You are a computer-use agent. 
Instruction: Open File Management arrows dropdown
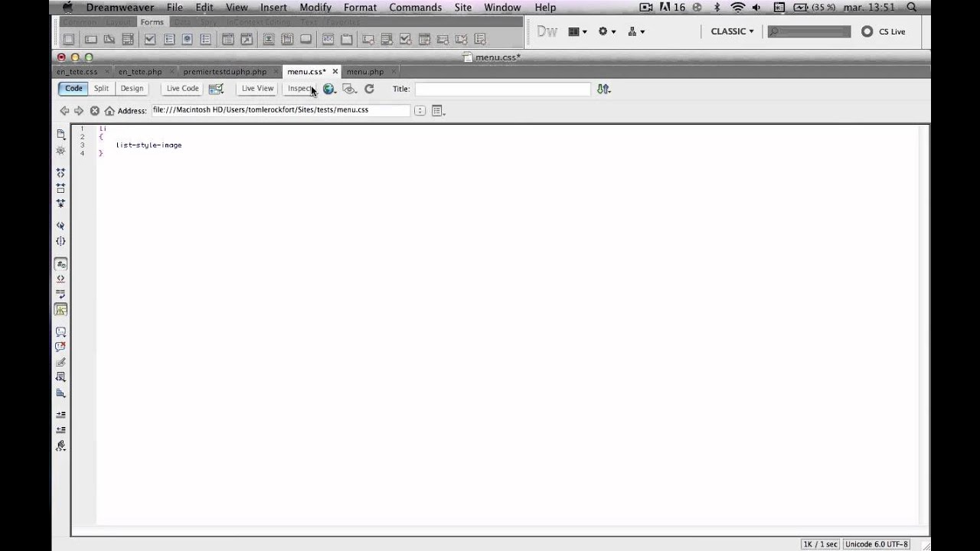(604, 89)
